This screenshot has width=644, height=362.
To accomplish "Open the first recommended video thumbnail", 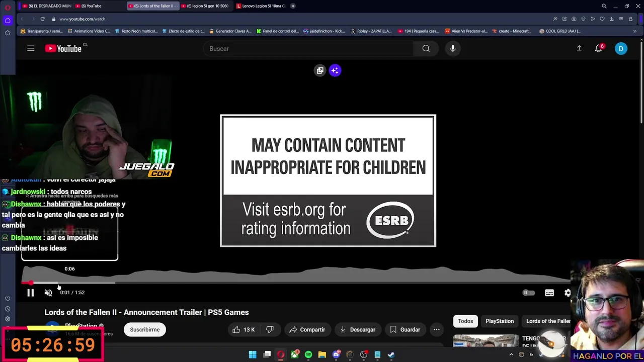I will click(486, 340).
